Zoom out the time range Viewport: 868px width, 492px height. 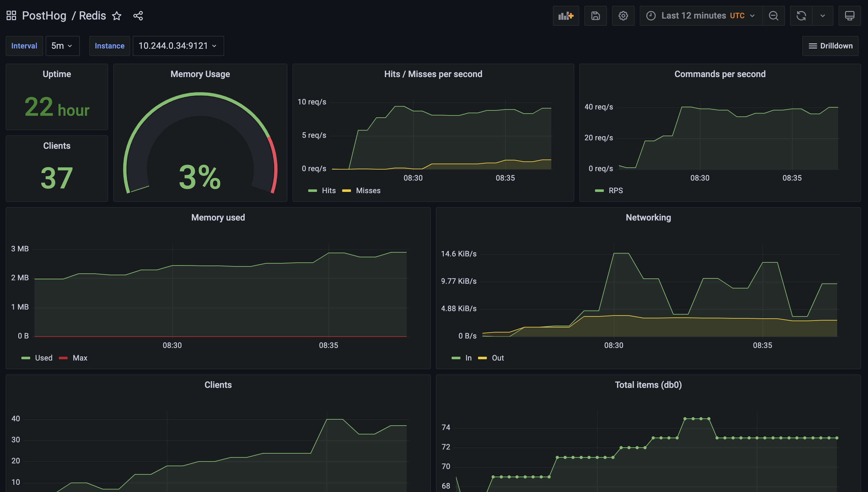[x=773, y=15]
